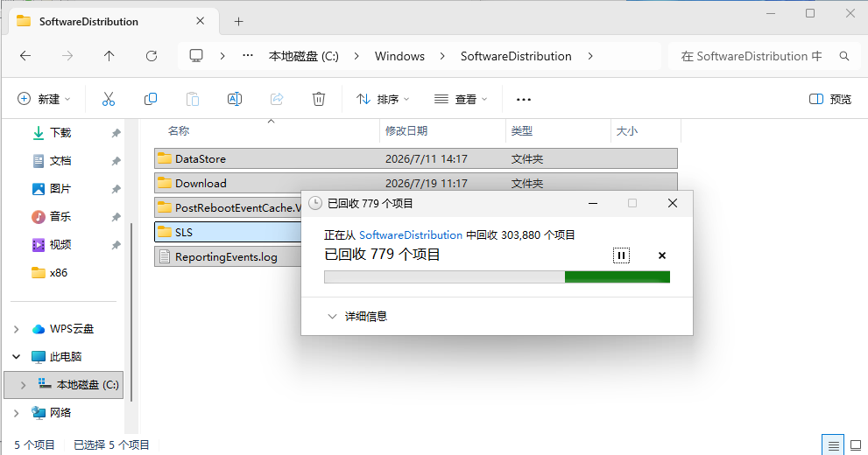Image resolution: width=868 pixels, height=455 pixels.
Task: Close the SoftwareDistribution tab
Action: (x=201, y=21)
